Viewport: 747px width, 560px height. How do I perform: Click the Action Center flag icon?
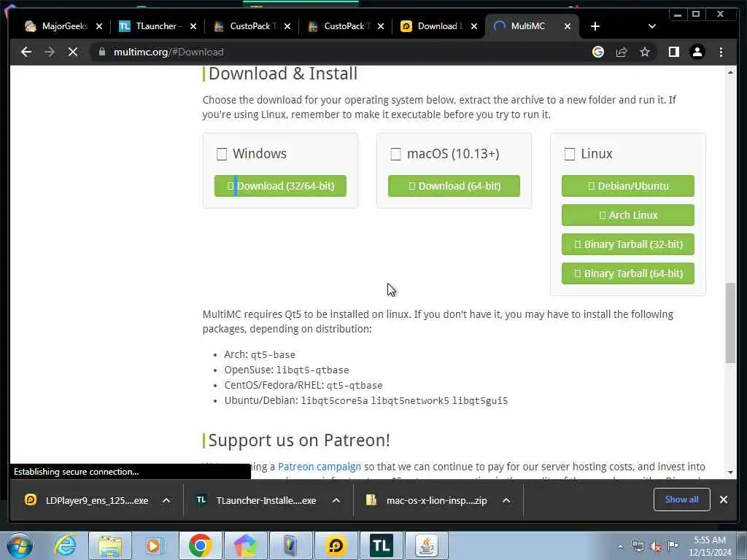click(673, 546)
